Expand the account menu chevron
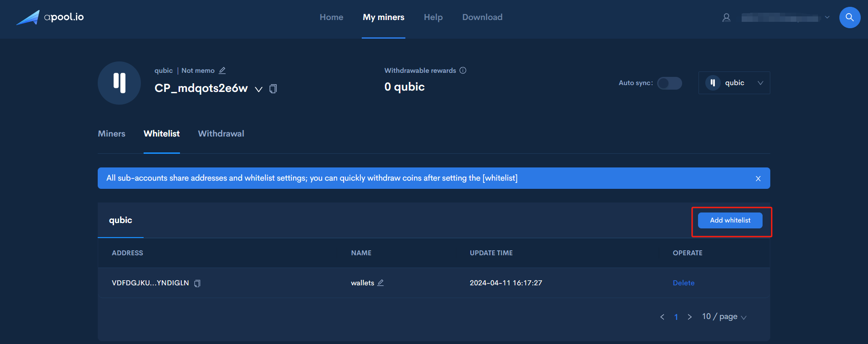This screenshot has width=868, height=344. click(827, 18)
